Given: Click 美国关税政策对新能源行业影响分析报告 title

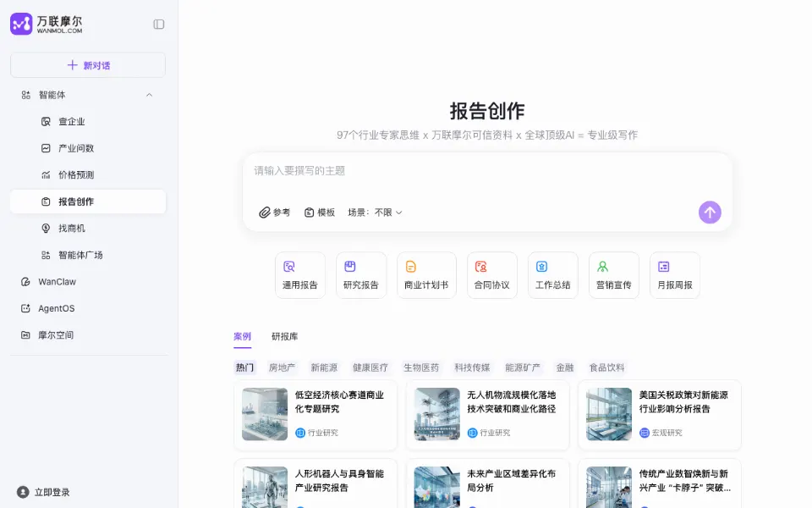Looking at the screenshot, I should pyautogui.click(x=683, y=401).
